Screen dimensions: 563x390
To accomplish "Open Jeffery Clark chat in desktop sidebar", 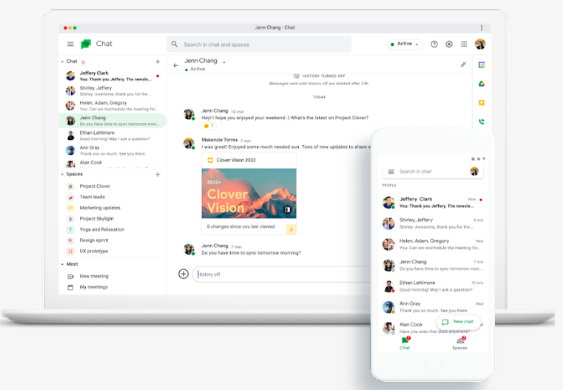I will coord(112,76).
